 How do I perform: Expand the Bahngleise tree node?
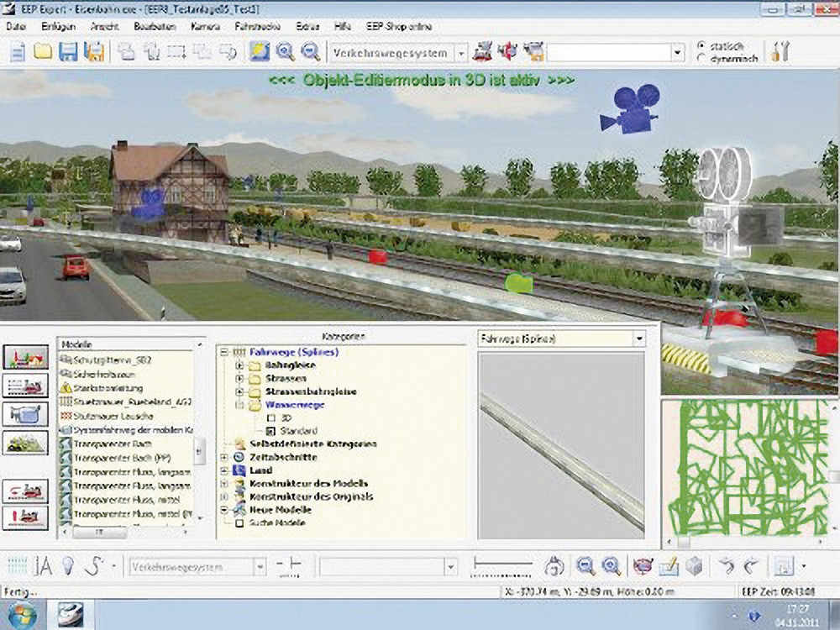[239, 366]
